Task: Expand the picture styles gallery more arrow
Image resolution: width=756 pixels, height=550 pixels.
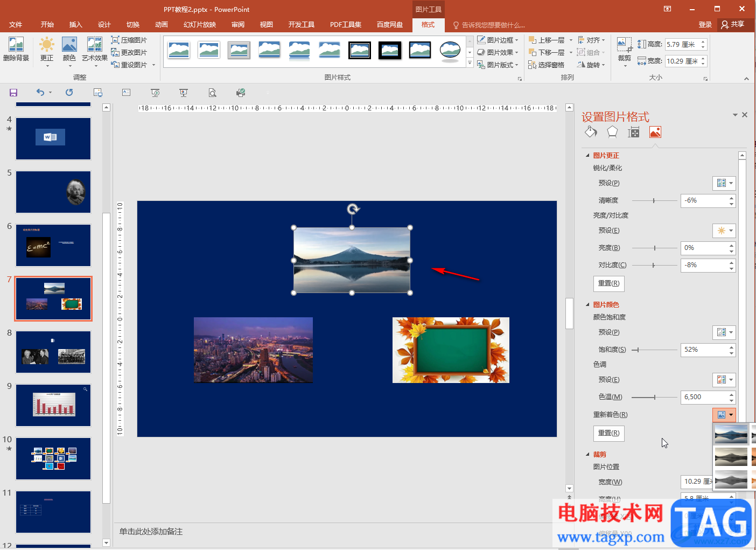Action: click(x=470, y=64)
